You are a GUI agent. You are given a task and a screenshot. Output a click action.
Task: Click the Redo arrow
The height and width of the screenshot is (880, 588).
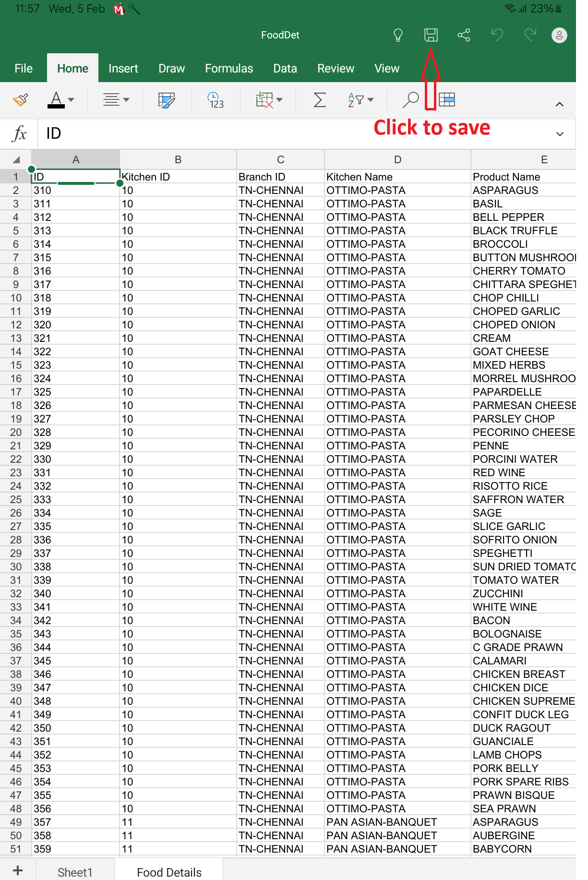pyautogui.click(x=530, y=35)
